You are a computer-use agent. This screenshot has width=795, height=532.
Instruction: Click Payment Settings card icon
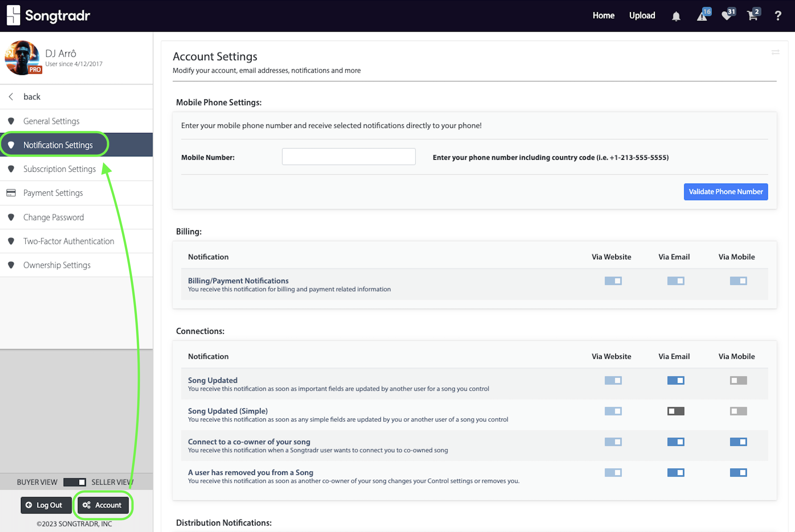[x=11, y=193]
